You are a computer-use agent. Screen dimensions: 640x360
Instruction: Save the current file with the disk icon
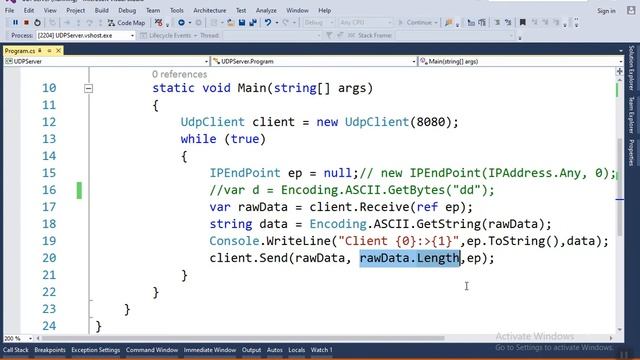242,23
